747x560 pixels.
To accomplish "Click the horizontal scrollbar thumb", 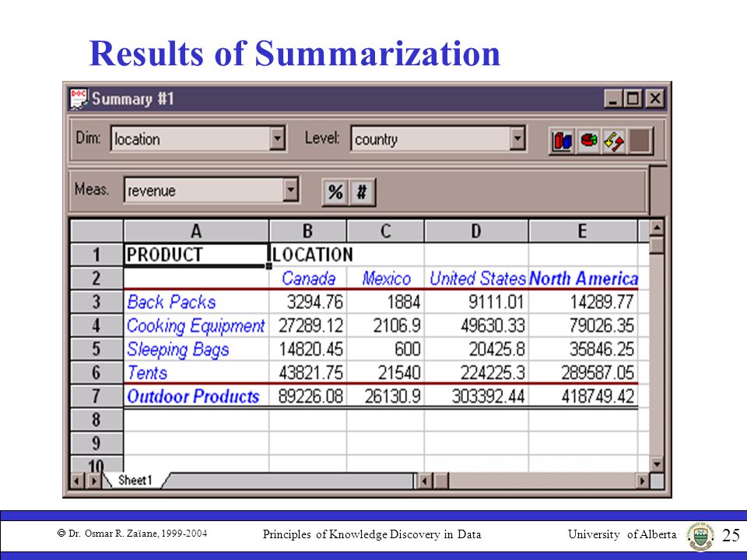I will [x=442, y=481].
